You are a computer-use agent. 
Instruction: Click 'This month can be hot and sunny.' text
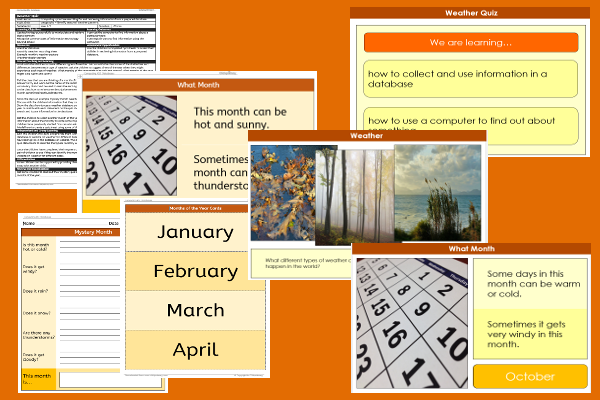240,118
